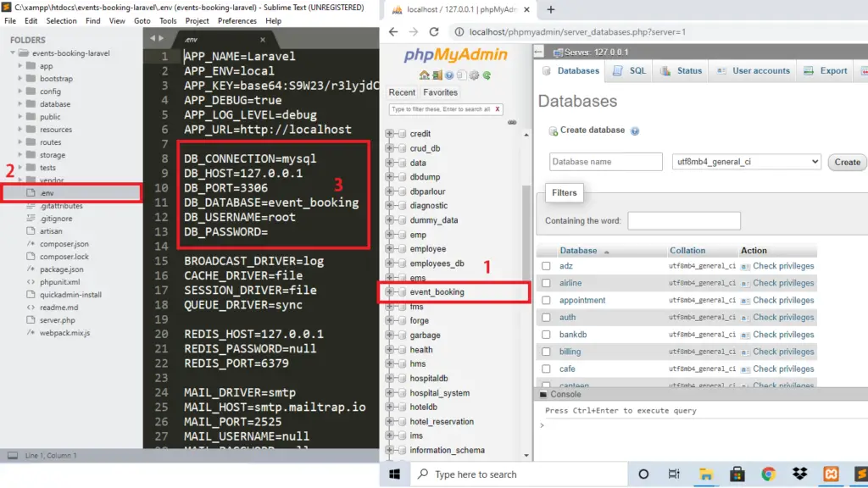Screen dimensions: 868x488
Task: Open Check privileges link for appointment
Action: (783, 300)
